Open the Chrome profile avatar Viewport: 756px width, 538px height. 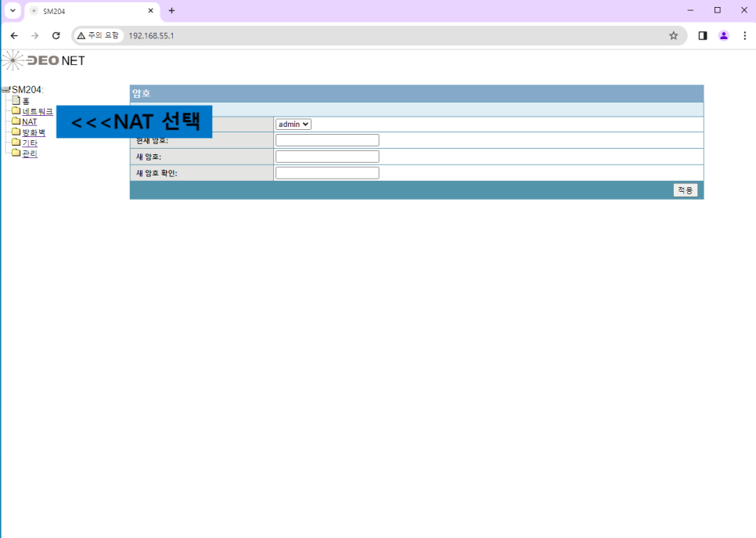coord(724,36)
